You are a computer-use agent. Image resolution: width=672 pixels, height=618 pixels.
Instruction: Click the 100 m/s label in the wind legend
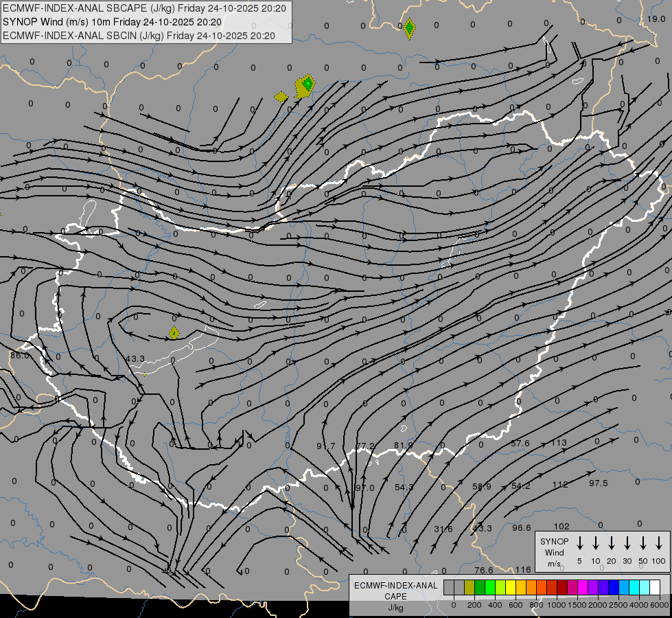click(x=659, y=561)
